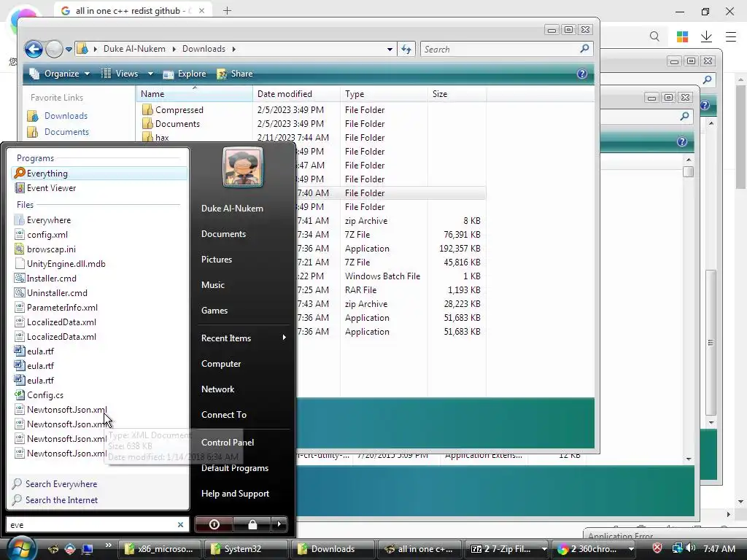This screenshot has height=560, width=747.
Task: Sort by Date modified column
Action: point(296,94)
